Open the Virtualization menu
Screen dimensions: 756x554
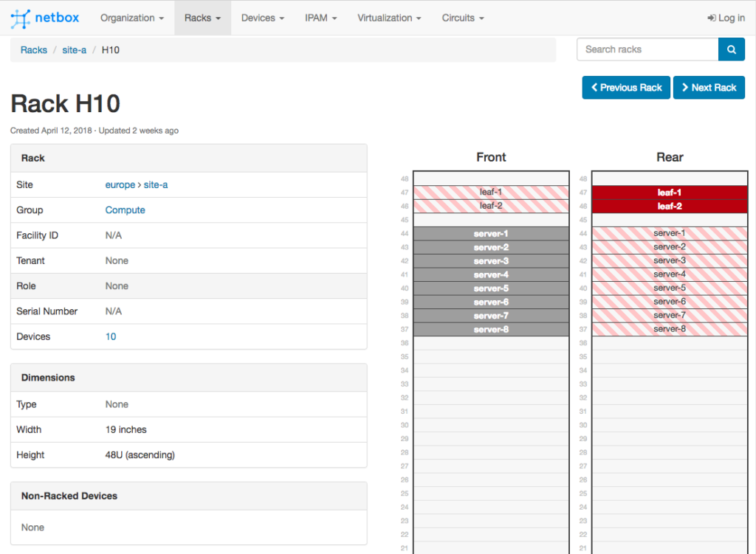click(x=389, y=18)
